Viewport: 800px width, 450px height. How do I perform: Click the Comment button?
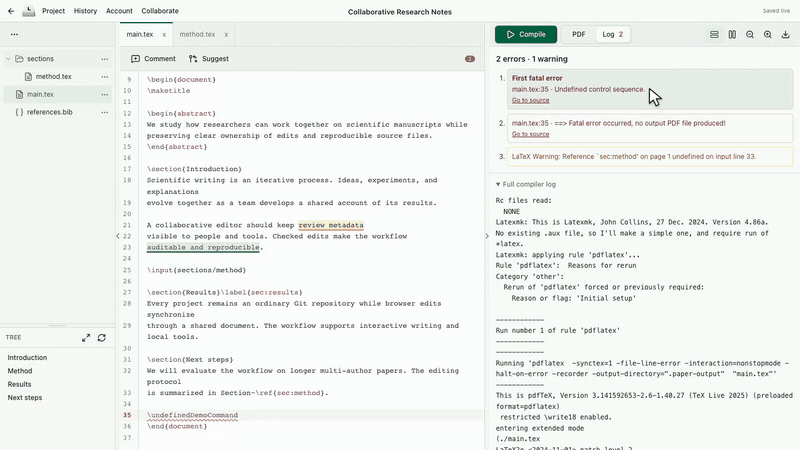[153, 59]
